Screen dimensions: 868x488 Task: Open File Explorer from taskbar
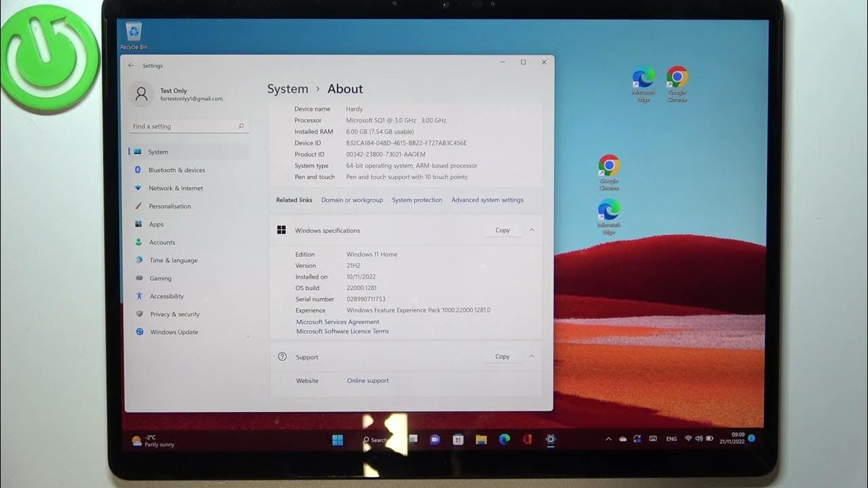481,440
